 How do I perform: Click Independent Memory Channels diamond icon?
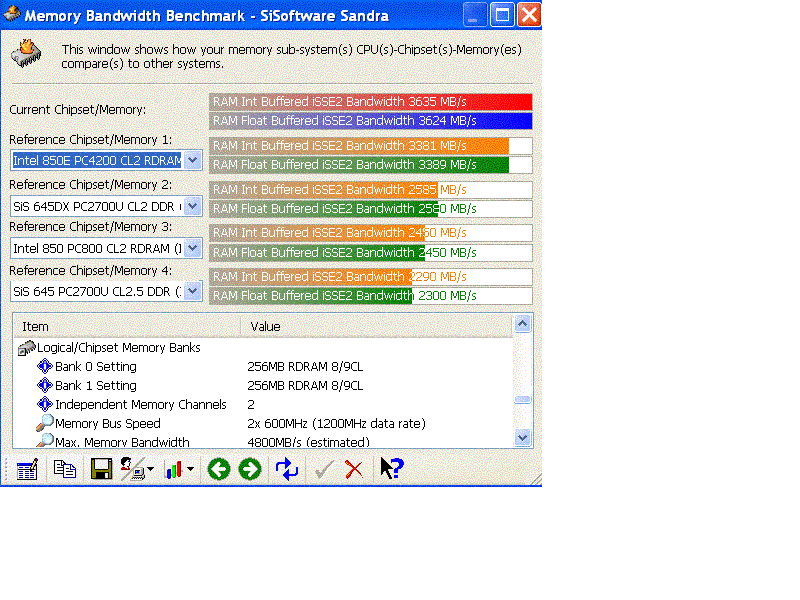[45, 404]
